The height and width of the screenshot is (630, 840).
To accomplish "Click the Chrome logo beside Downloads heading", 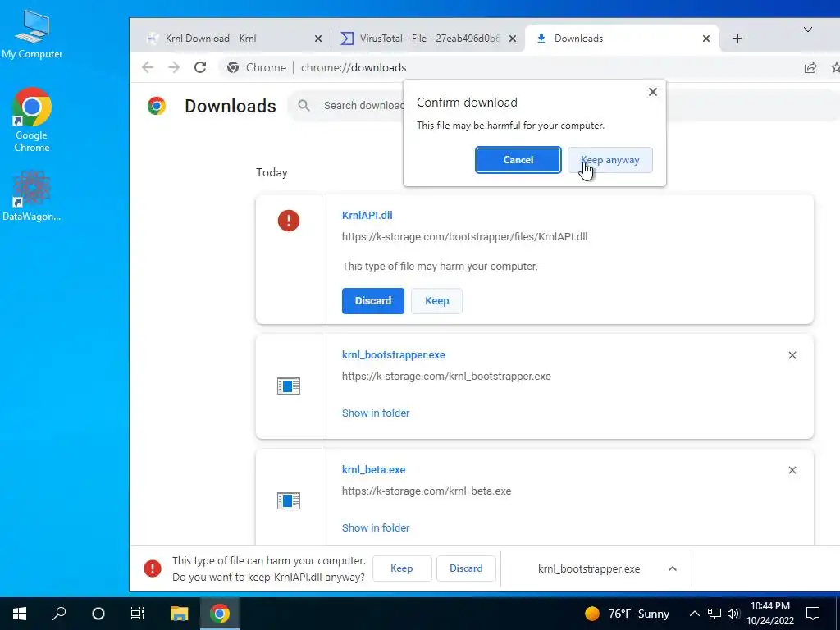I will point(157,106).
